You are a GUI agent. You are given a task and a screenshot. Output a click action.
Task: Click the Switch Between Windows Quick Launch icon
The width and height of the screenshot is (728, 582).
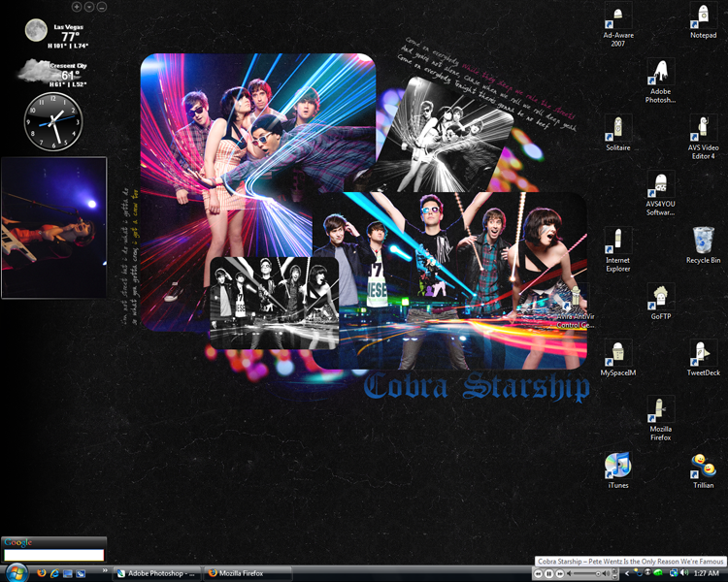pos(81,573)
